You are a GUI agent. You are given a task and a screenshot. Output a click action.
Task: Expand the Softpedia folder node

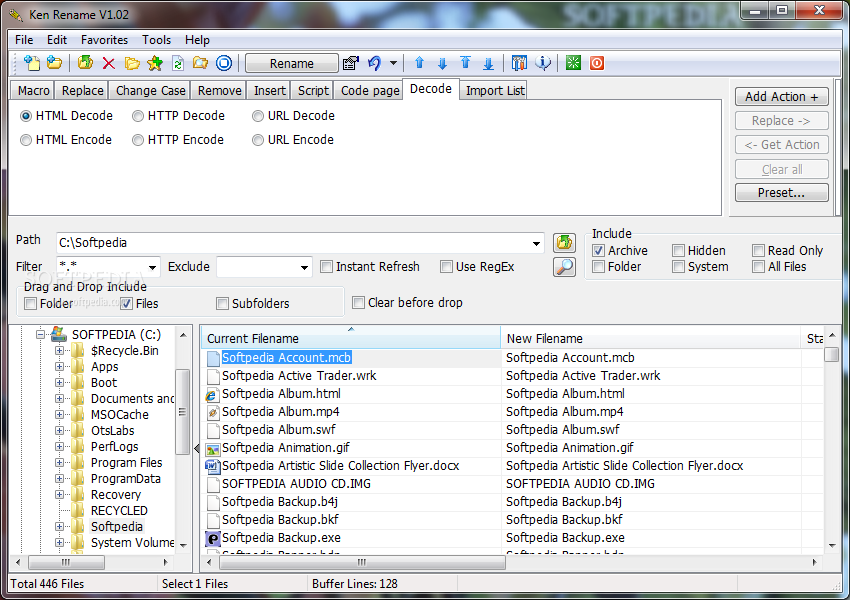pos(59,526)
